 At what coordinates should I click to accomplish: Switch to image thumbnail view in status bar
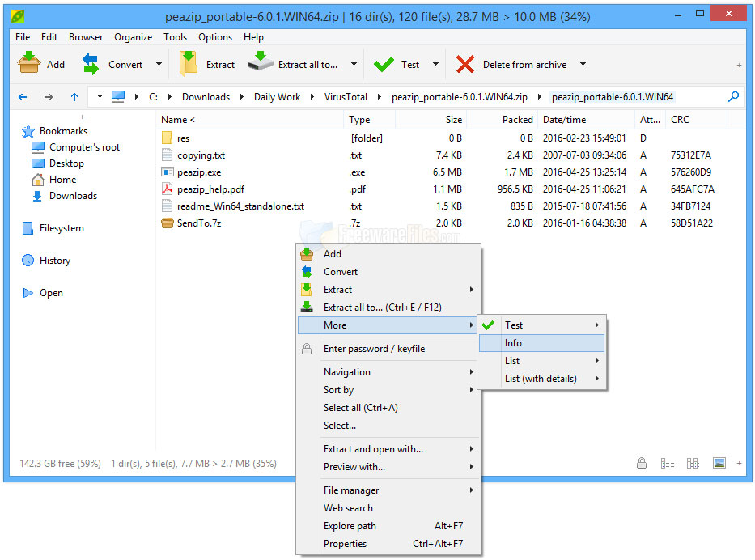pyautogui.click(x=719, y=463)
